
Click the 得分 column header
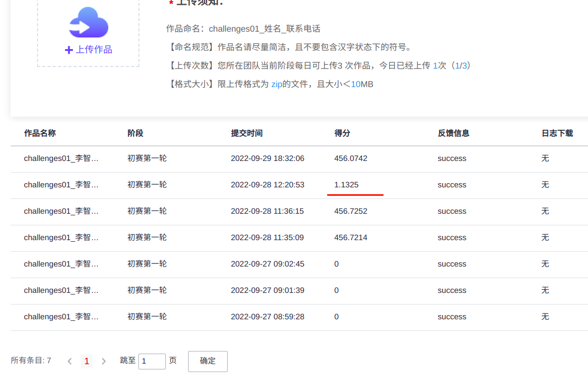click(342, 133)
